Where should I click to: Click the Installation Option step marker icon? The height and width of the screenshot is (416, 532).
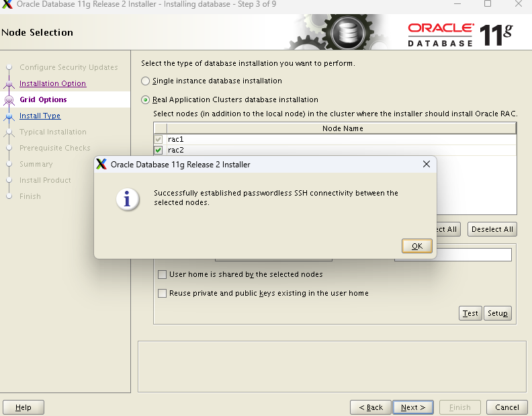coord(9,83)
